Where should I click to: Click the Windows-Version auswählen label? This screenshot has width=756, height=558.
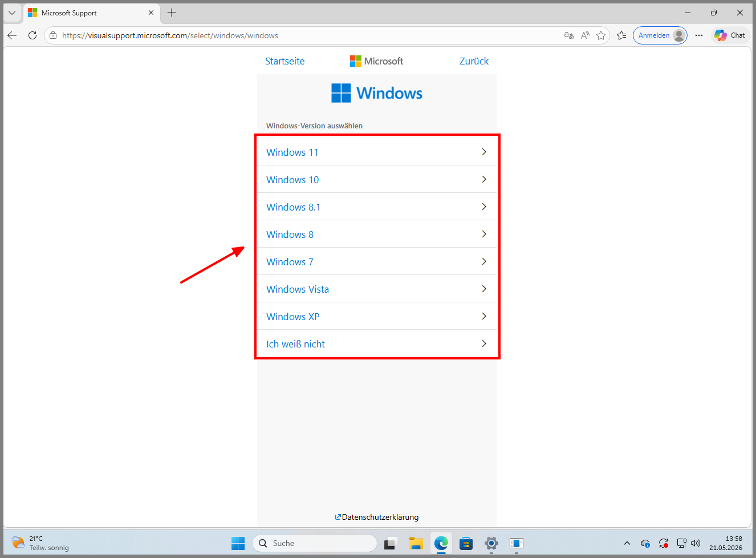[x=314, y=126]
